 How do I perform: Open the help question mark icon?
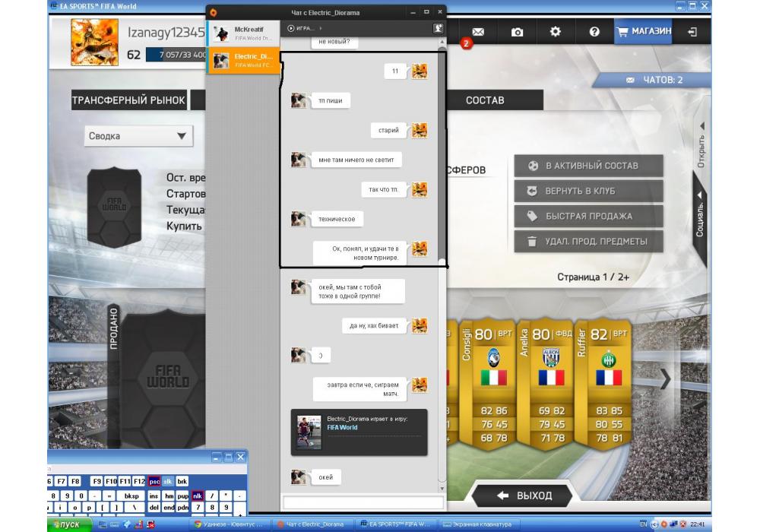[x=594, y=31]
